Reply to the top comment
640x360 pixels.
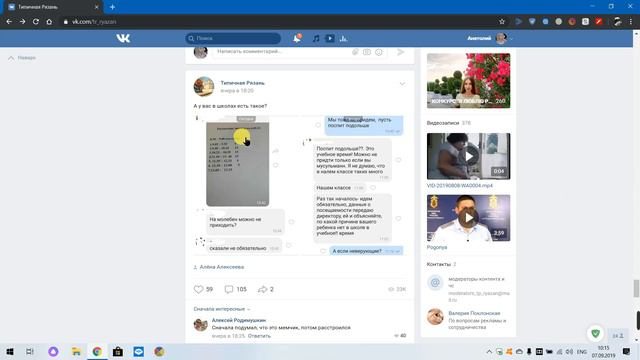coord(259,336)
